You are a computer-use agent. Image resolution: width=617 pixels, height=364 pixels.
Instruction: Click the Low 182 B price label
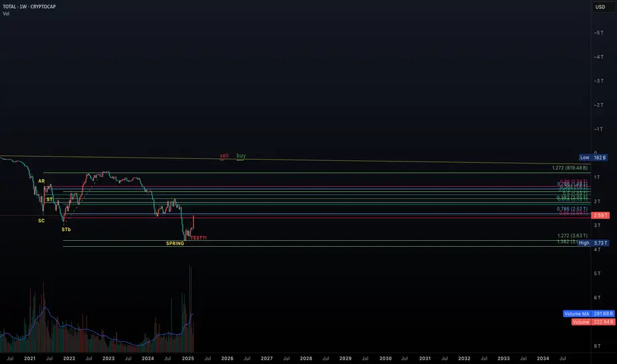(x=593, y=158)
